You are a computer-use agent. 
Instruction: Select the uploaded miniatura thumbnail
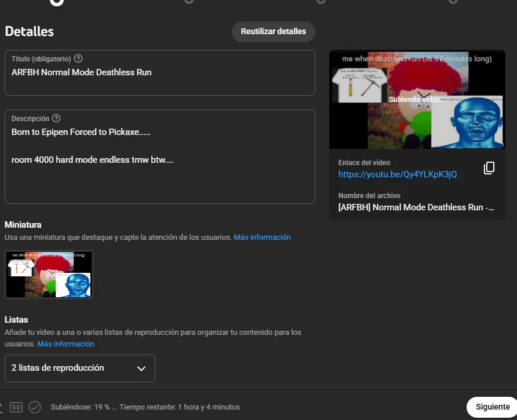point(49,275)
